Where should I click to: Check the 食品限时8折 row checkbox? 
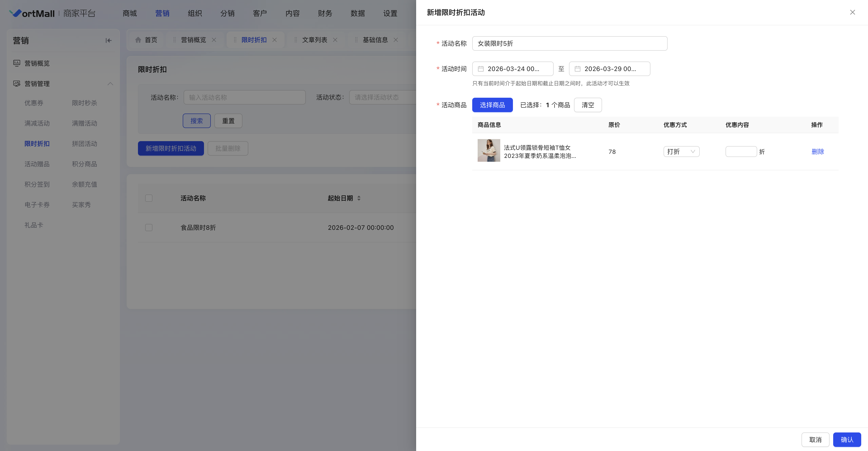149,228
